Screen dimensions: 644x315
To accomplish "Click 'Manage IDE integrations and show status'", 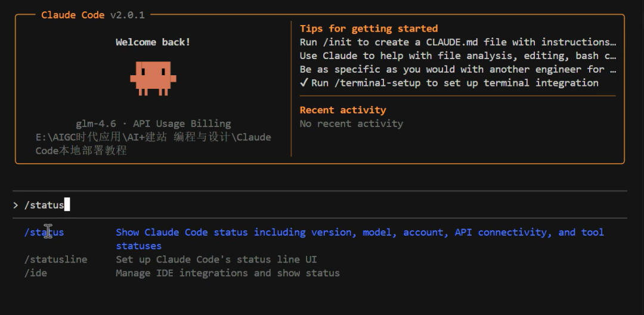I will point(228,273).
